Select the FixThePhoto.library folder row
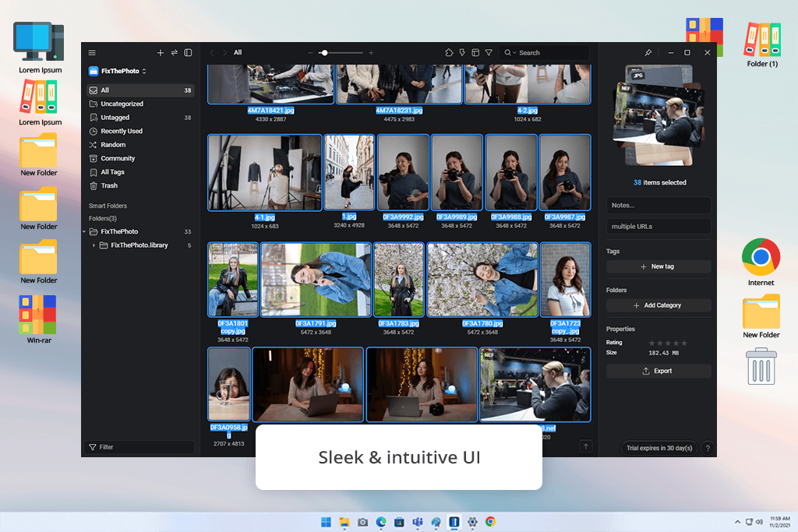Viewport: 798px width, 532px height. (x=139, y=245)
